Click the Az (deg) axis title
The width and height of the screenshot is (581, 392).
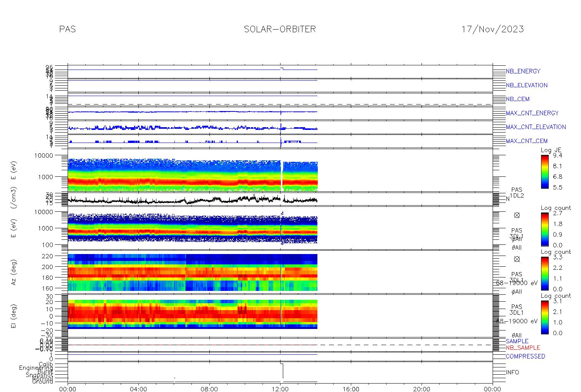point(13,272)
